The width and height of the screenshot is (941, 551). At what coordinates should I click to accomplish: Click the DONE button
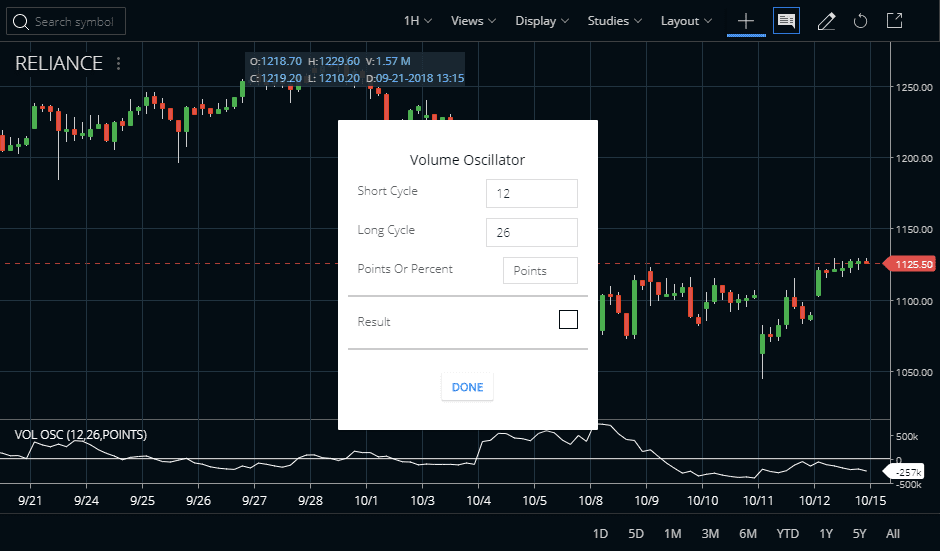click(467, 387)
